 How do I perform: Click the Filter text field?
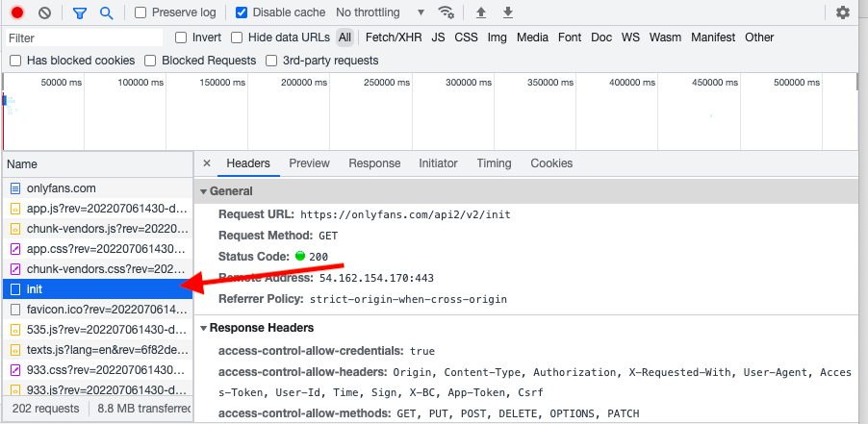[84, 37]
